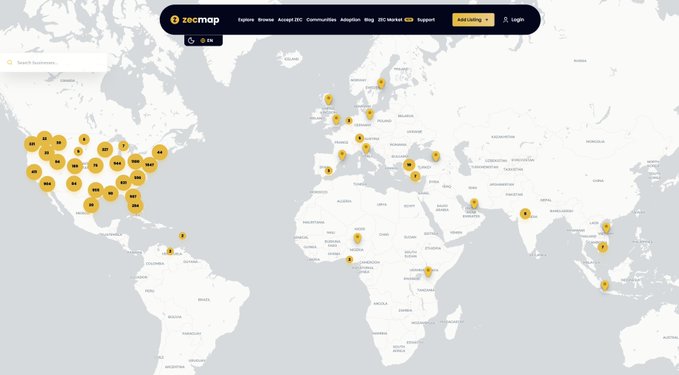Open the cluster 944 marker in the Midwest

pos(117,163)
